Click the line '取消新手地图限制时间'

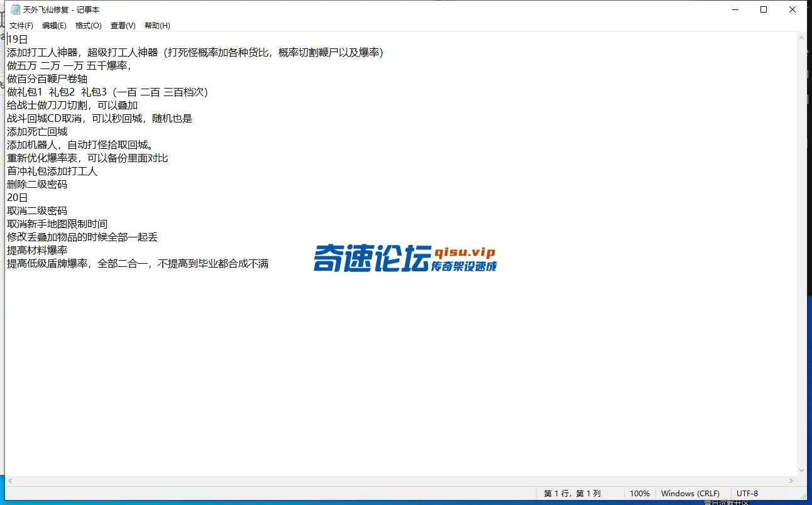pos(57,224)
